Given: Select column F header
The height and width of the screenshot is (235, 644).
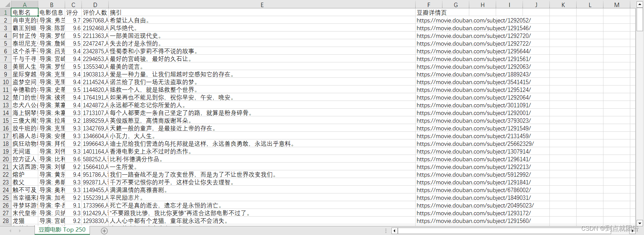Looking at the screenshot, I should (429, 5).
